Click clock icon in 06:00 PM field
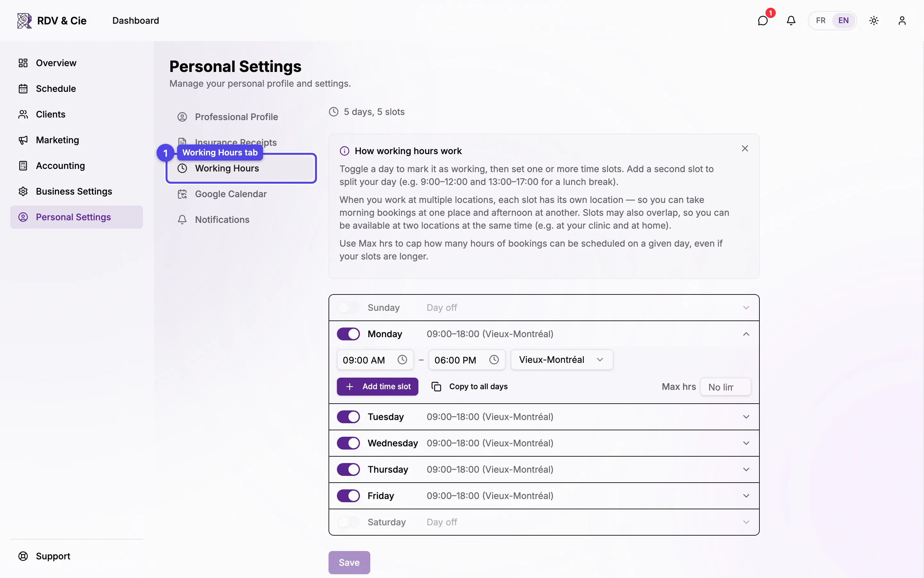This screenshot has width=924, height=578. click(x=494, y=360)
